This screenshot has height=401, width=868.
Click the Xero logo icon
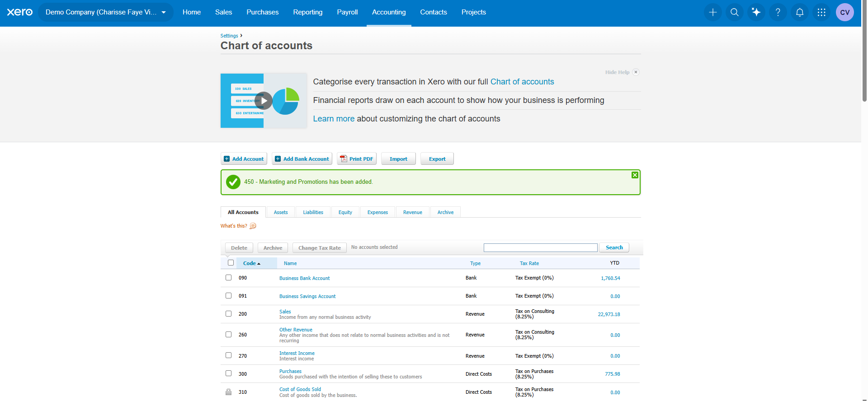click(20, 12)
